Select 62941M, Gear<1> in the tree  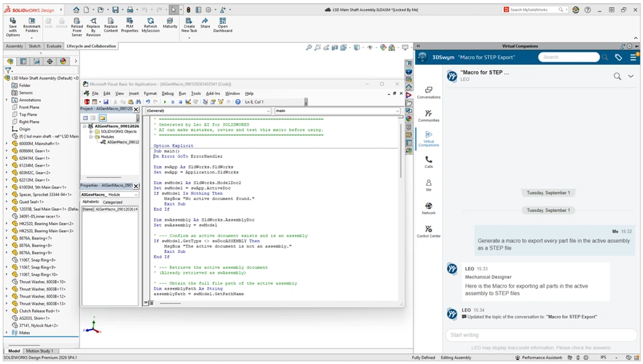click(x=34, y=159)
